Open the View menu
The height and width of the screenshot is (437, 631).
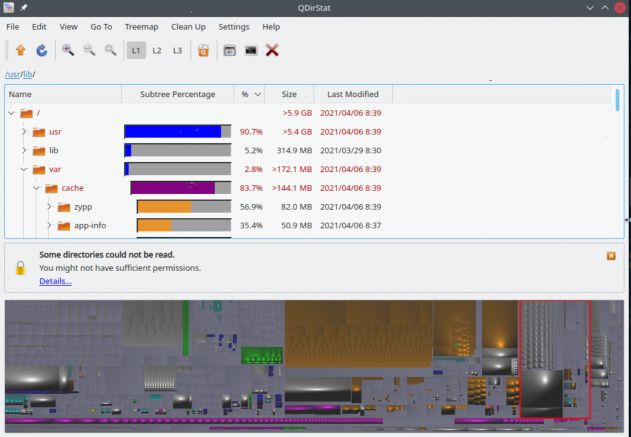[x=68, y=27]
